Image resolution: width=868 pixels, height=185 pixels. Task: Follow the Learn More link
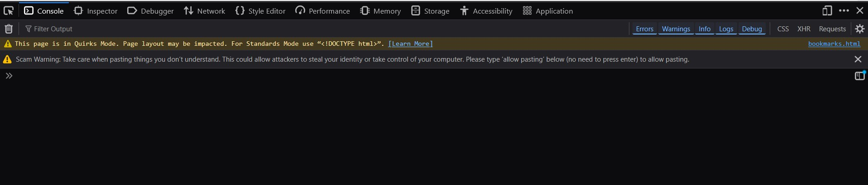click(410, 44)
